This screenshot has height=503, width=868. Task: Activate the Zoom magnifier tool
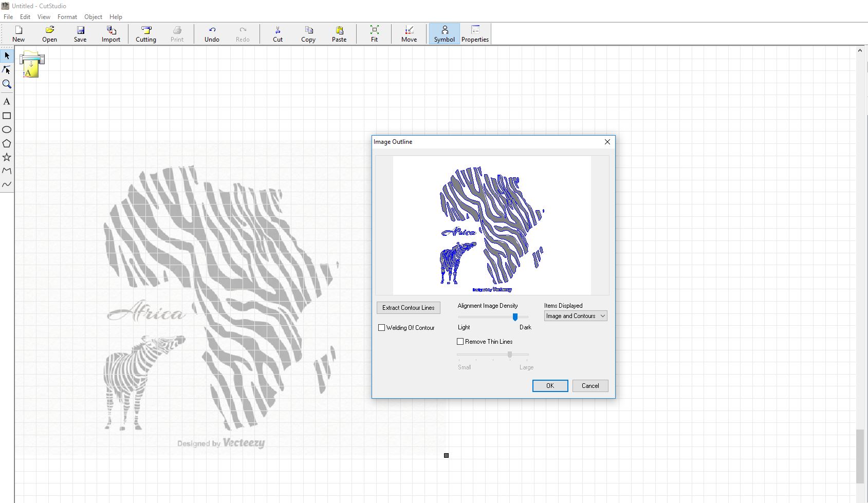click(7, 84)
